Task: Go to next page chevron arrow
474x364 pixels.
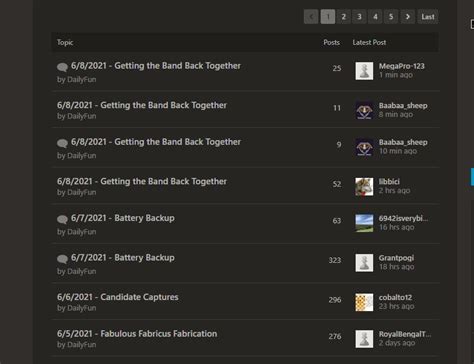Action: 407,17
